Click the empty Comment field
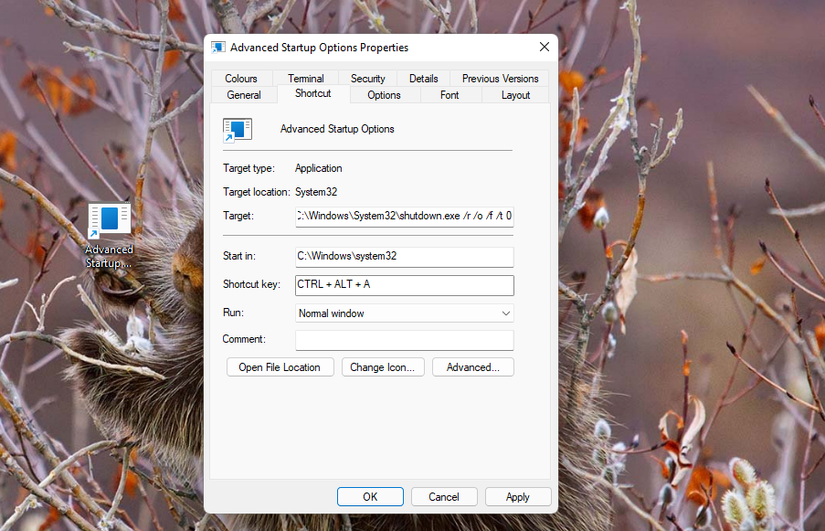The width and height of the screenshot is (825, 531). click(x=404, y=340)
